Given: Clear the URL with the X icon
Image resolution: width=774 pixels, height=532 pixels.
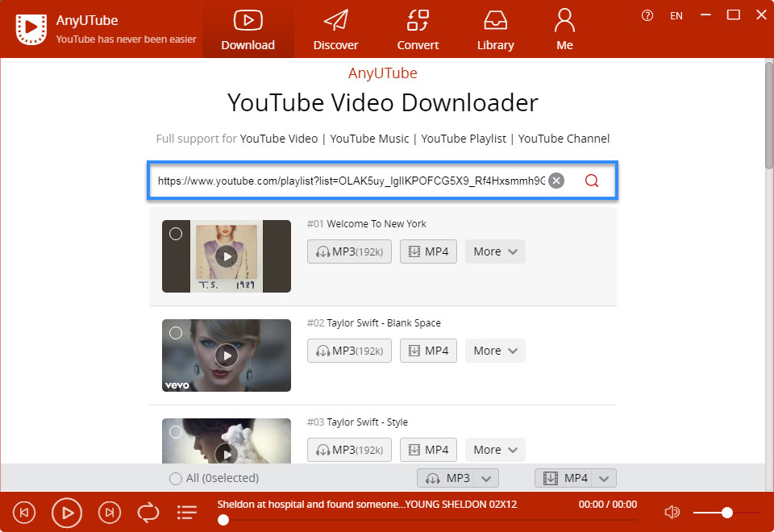Looking at the screenshot, I should [556, 181].
